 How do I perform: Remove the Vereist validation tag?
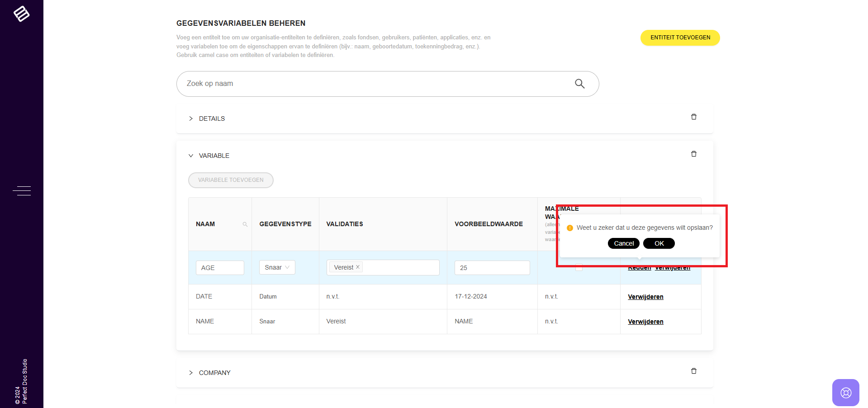coord(358,267)
